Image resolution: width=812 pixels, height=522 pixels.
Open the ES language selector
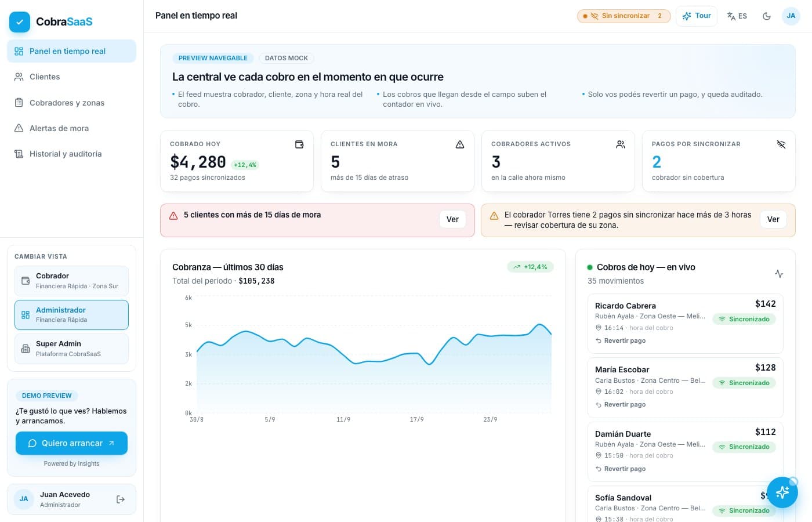[x=737, y=16]
